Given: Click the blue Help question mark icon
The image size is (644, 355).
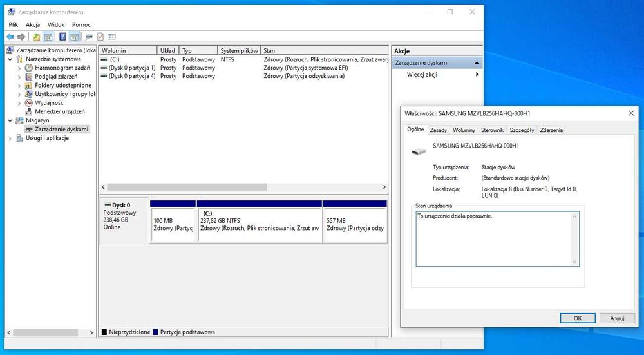Looking at the screenshot, I should pos(62,37).
